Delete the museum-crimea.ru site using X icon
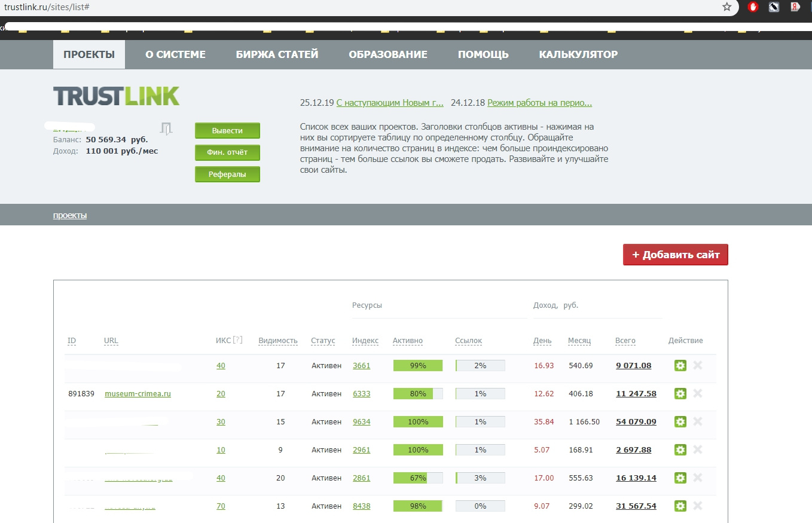The image size is (812, 523). click(x=697, y=393)
